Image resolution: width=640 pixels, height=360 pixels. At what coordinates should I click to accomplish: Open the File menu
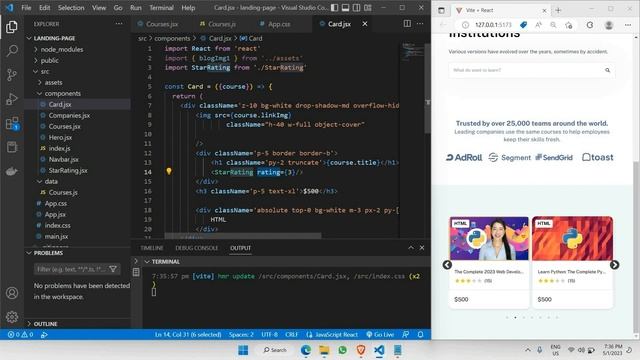[x=26, y=8]
